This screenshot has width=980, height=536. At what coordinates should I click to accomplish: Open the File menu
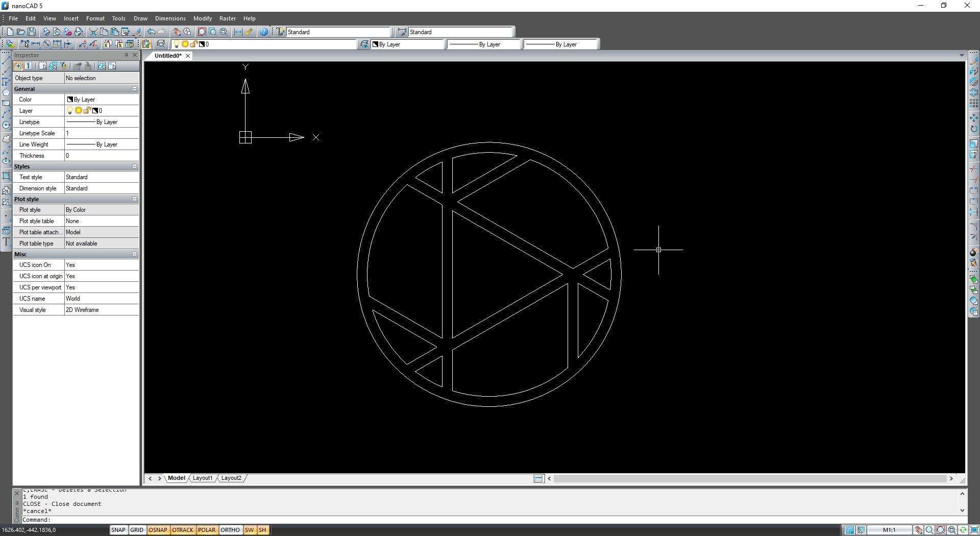13,18
